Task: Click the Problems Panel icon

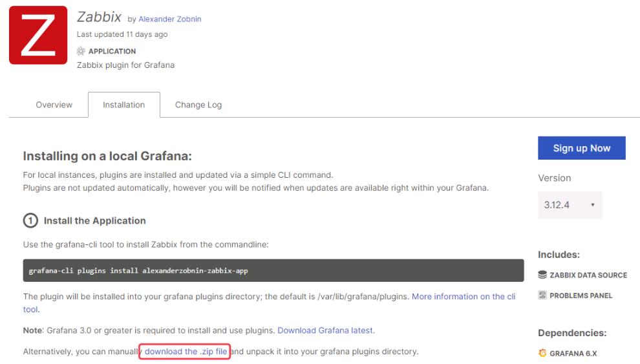Action: coord(542,295)
